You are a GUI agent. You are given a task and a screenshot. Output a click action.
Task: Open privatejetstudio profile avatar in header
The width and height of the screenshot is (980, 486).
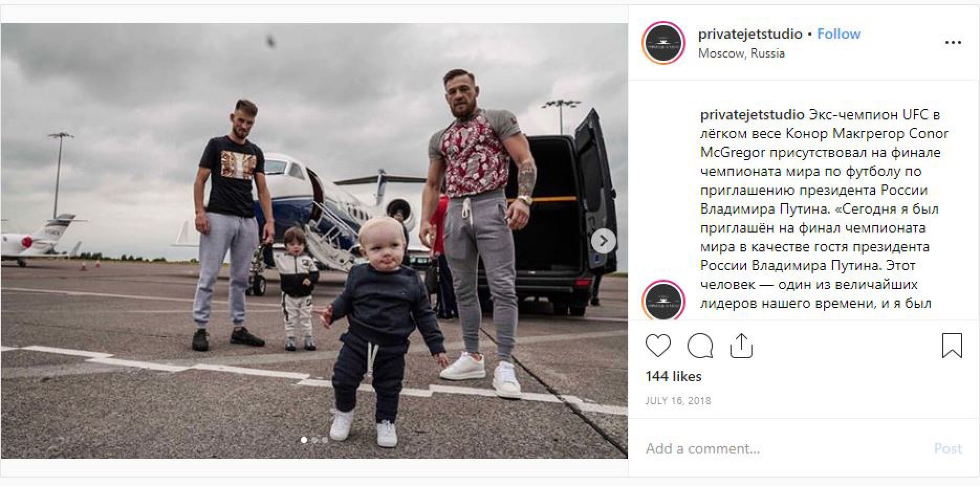663,43
